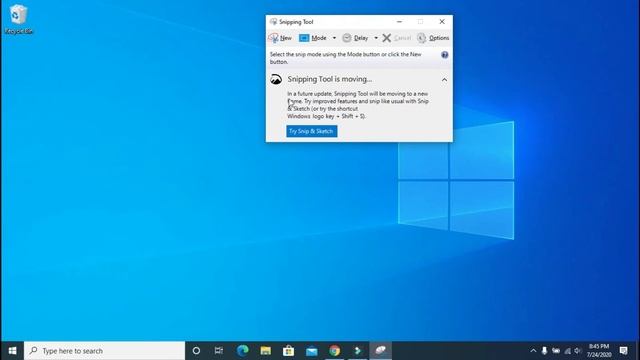640x360 pixels.
Task: Click the Snip & Sketch logo icon
Action: point(276,80)
